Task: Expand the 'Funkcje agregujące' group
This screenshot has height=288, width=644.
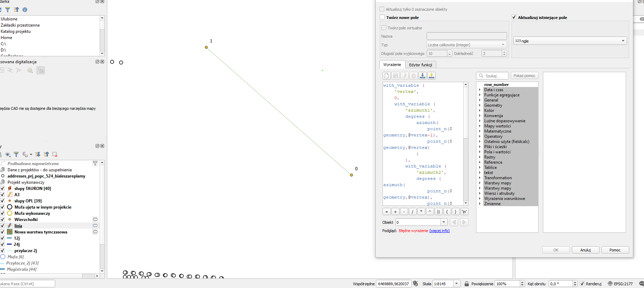Action: coord(479,95)
